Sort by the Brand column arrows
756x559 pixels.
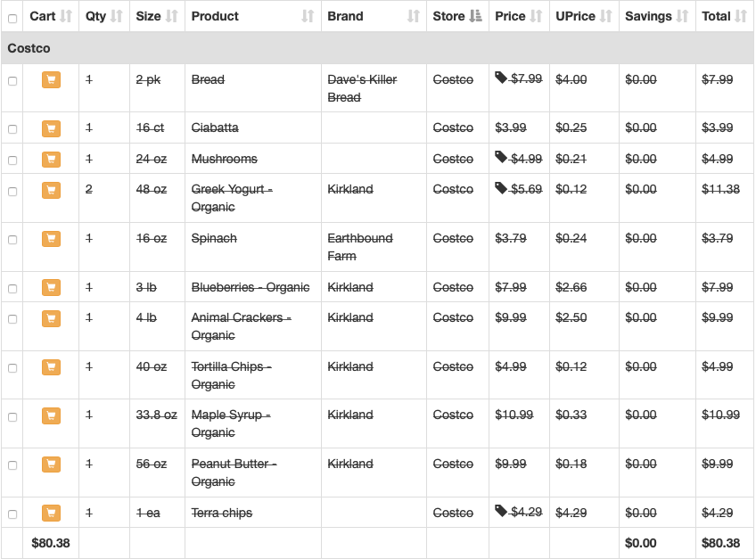click(413, 16)
